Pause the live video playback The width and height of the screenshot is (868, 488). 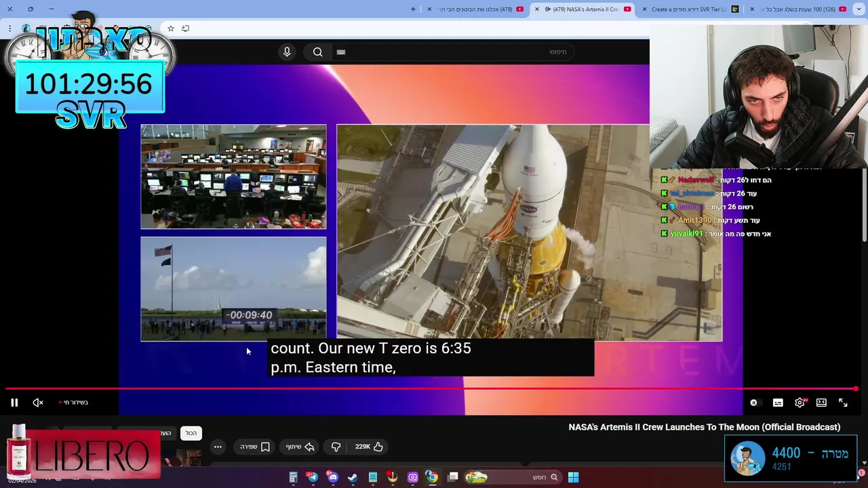(14, 403)
